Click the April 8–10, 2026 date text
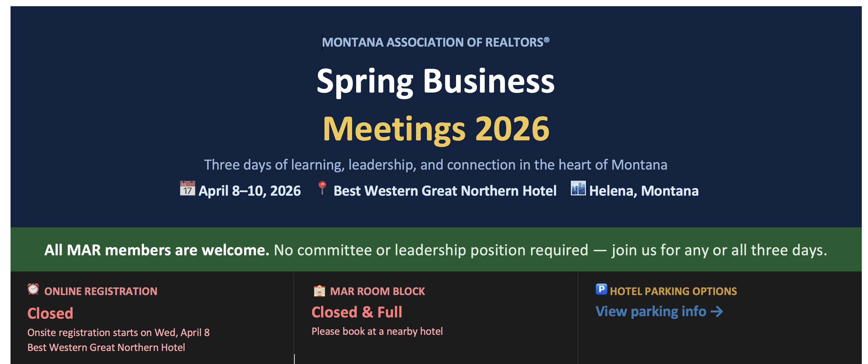The width and height of the screenshot is (868, 364). coord(249,191)
